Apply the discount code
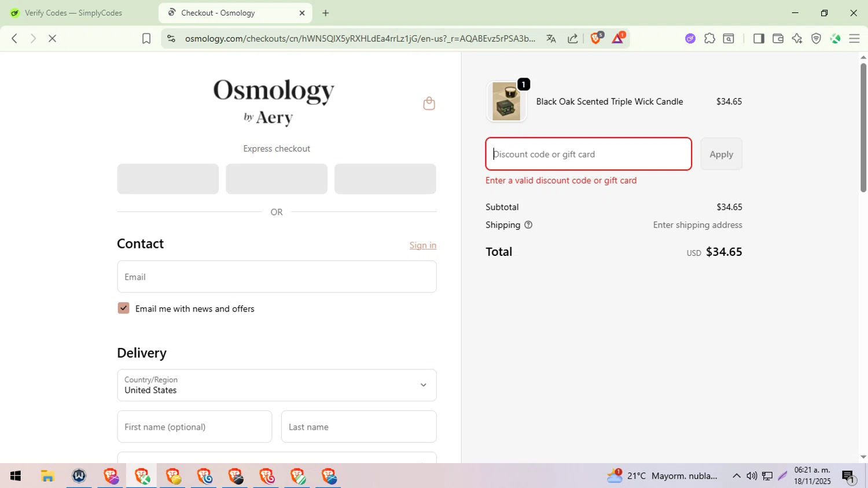The width and height of the screenshot is (868, 488). coord(721,154)
